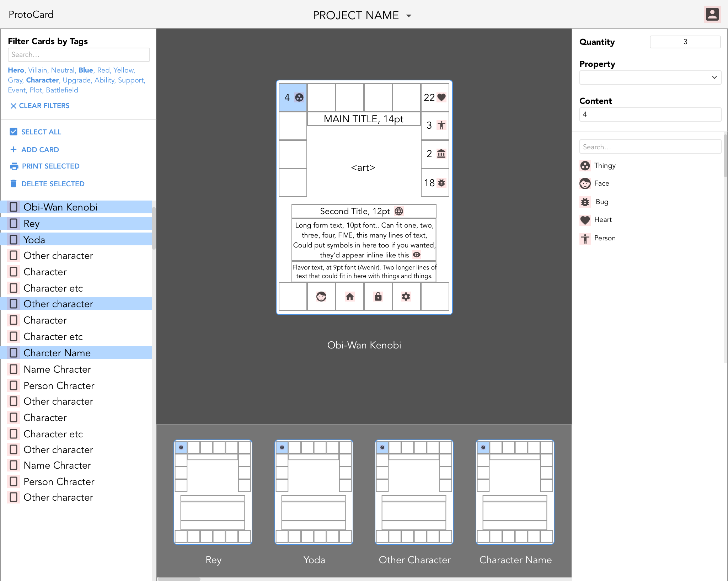The width and height of the screenshot is (728, 581).
Task: Open filter tag search expander
Action: pos(79,54)
